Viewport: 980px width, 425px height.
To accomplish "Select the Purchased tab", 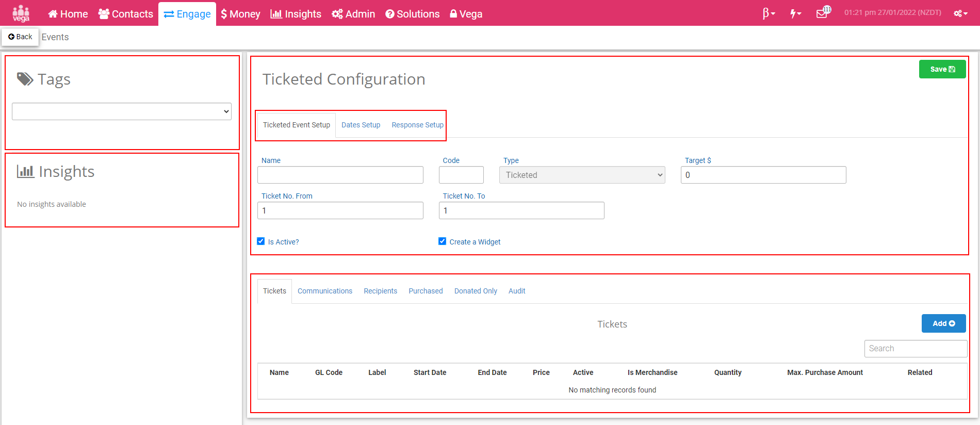I will coord(426,291).
